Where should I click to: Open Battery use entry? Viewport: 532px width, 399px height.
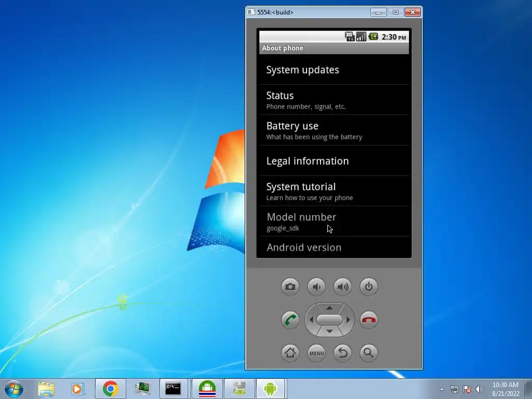334,130
